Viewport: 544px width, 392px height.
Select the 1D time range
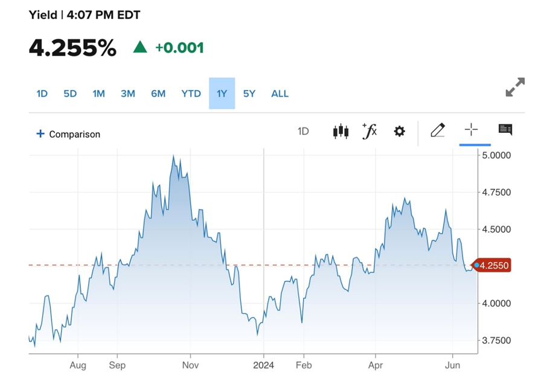[42, 94]
